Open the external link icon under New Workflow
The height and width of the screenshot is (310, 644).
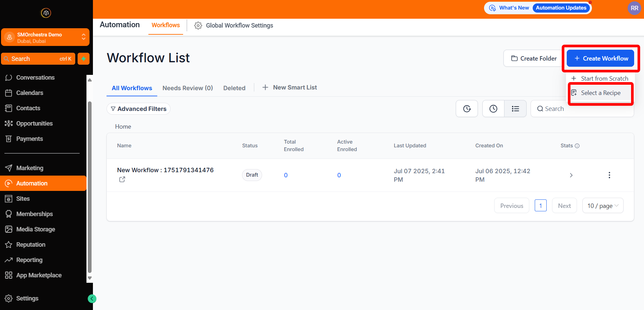point(122,179)
